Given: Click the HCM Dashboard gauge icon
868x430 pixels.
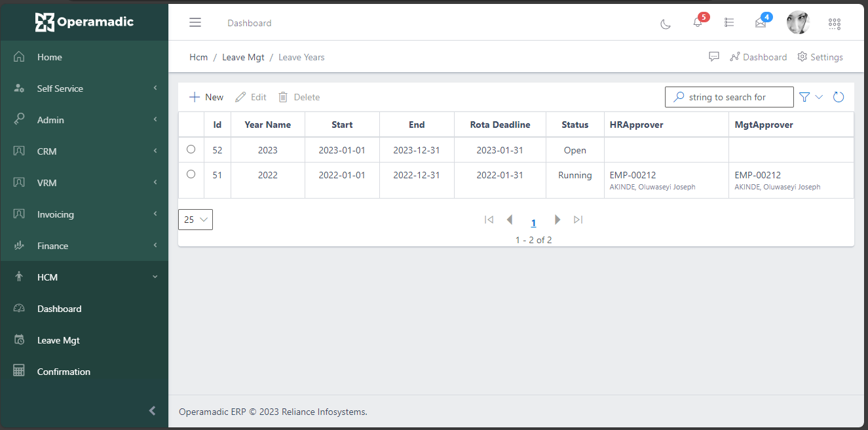Looking at the screenshot, I should [19, 308].
